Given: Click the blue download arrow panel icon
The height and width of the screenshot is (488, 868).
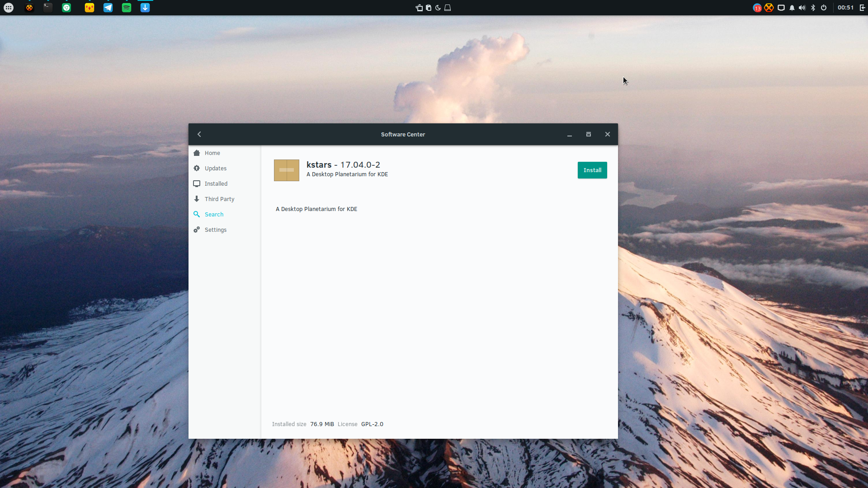Looking at the screenshot, I should [x=145, y=8].
